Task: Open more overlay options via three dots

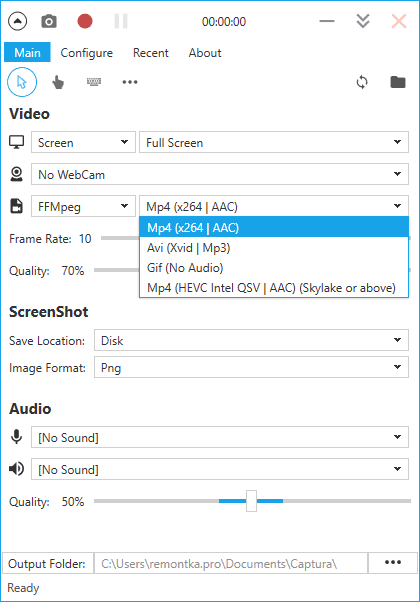Action: click(x=130, y=82)
